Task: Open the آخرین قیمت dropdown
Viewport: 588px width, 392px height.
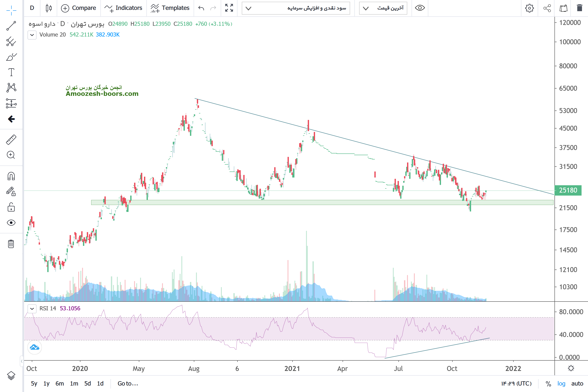Action: click(383, 8)
